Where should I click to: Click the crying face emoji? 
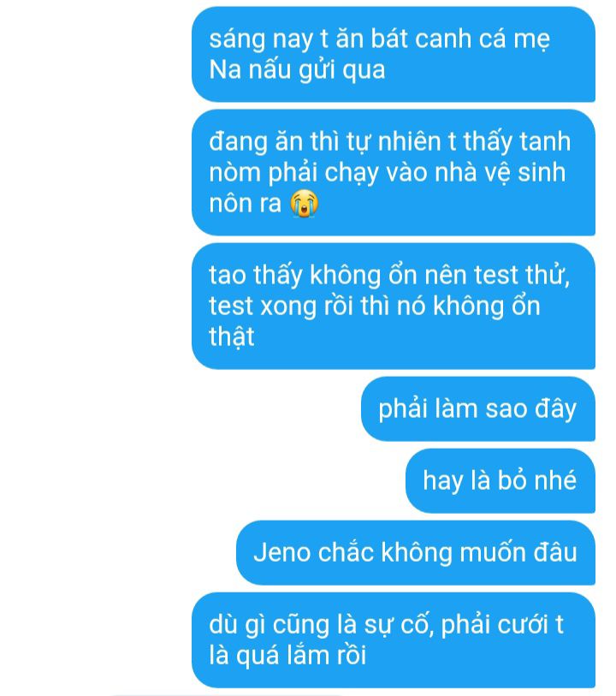[305, 203]
